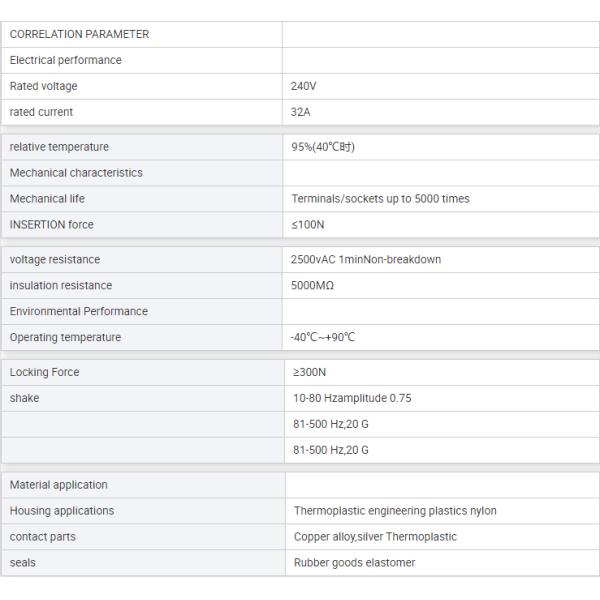600x600 pixels.
Task: Click the 32A rated current value
Action: click(x=300, y=112)
